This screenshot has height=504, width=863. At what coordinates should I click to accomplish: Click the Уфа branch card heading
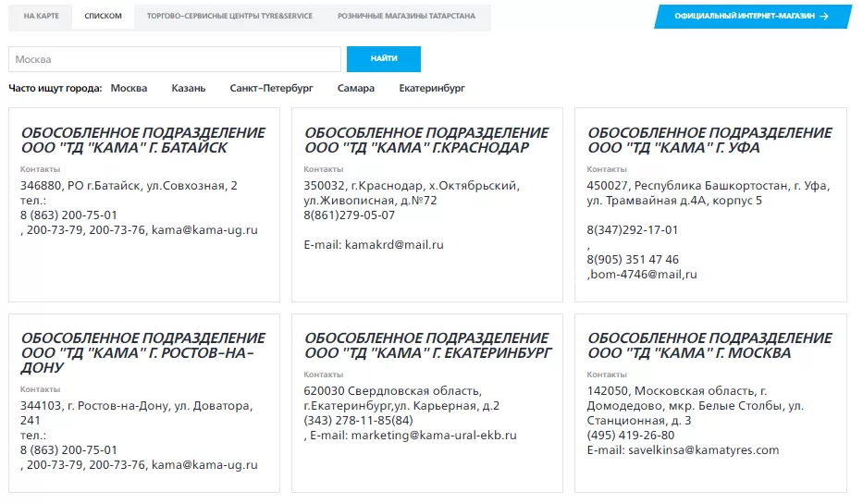(709, 141)
